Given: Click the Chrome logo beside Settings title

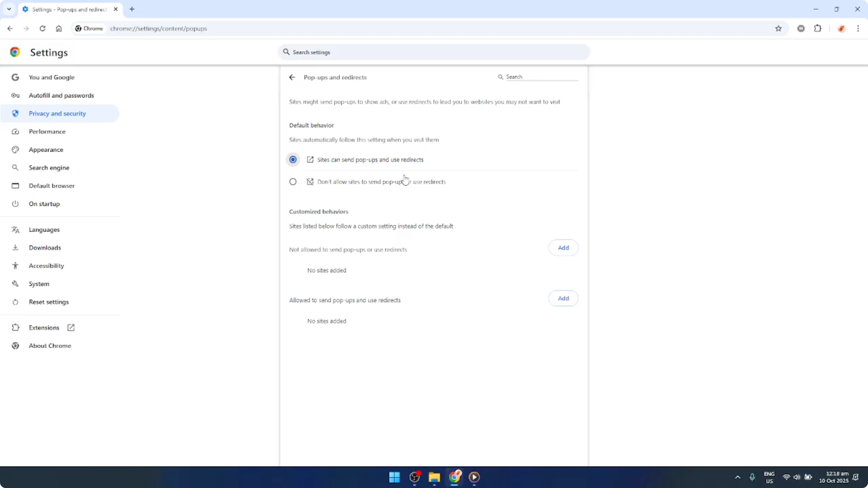Looking at the screenshot, I should 15,52.
